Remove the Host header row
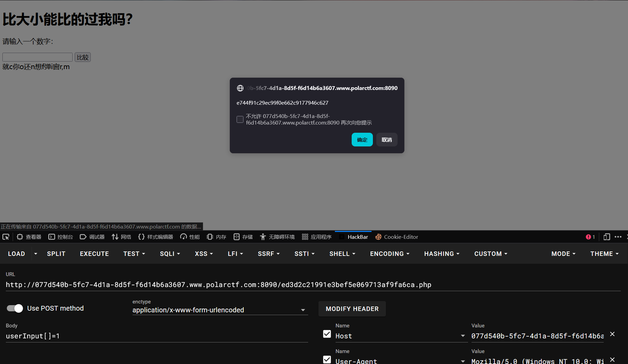The width and height of the screenshot is (628, 364). pos(612,334)
